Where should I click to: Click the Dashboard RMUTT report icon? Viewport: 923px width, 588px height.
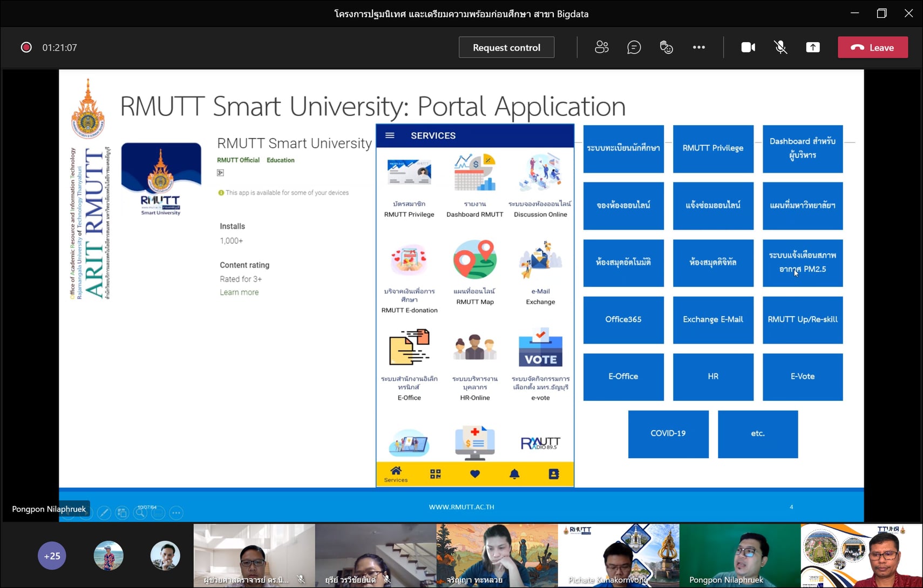click(x=475, y=173)
